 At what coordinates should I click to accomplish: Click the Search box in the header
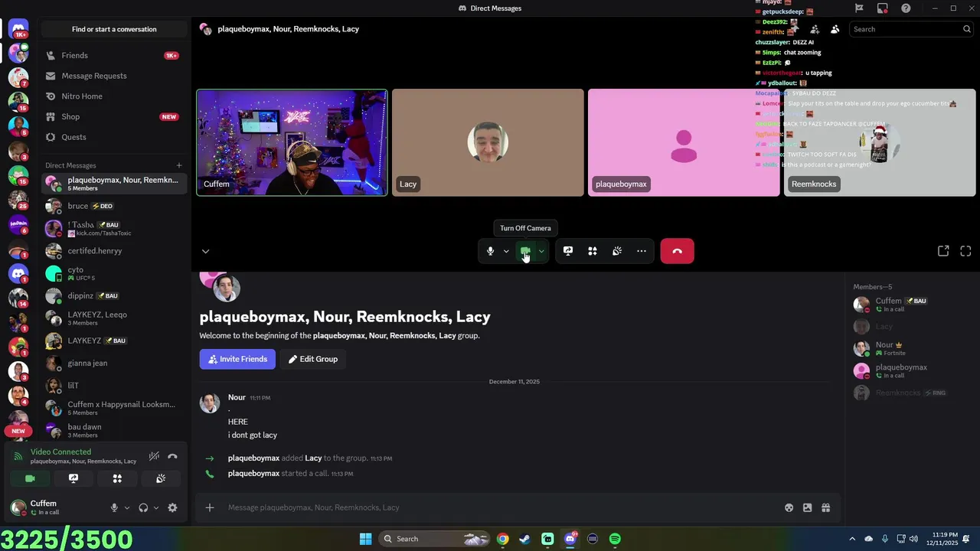pos(911,29)
